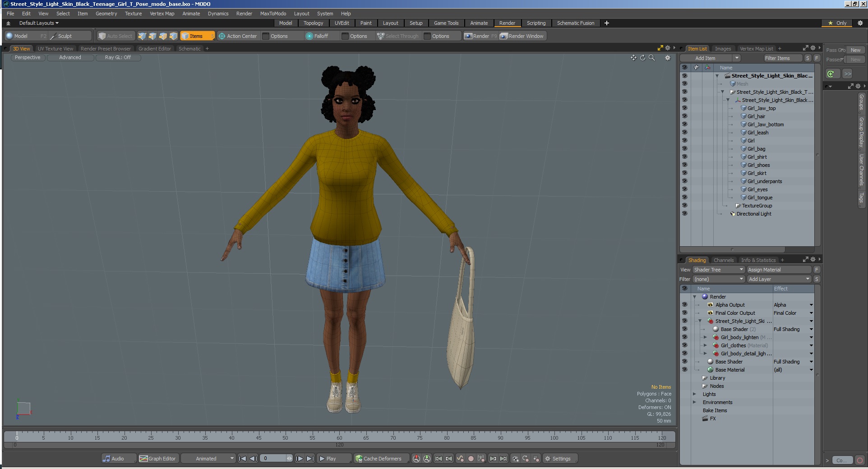Open Add Layer dropdown
Image resolution: width=868 pixels, height=469 pixels.
pos(779,279)
